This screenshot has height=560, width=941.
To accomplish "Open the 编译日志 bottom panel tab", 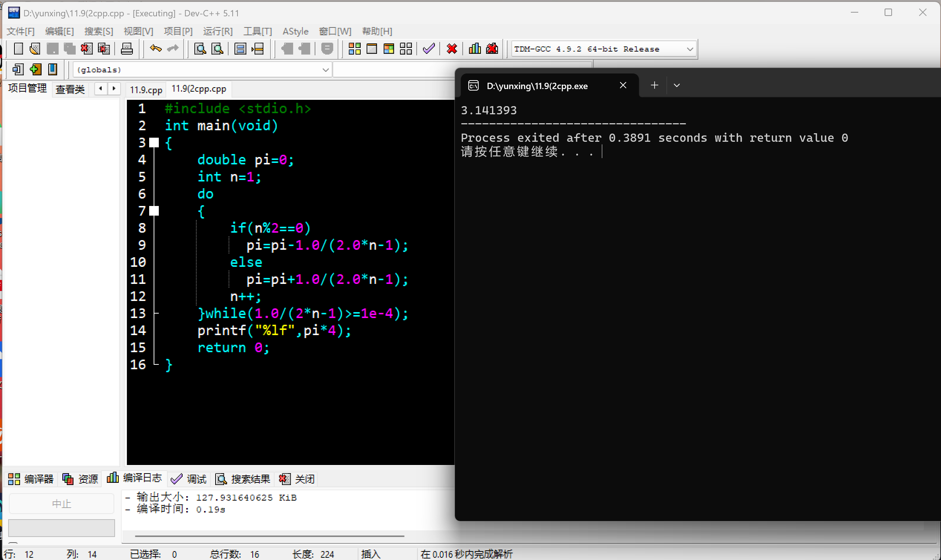I will coord(134,478).
